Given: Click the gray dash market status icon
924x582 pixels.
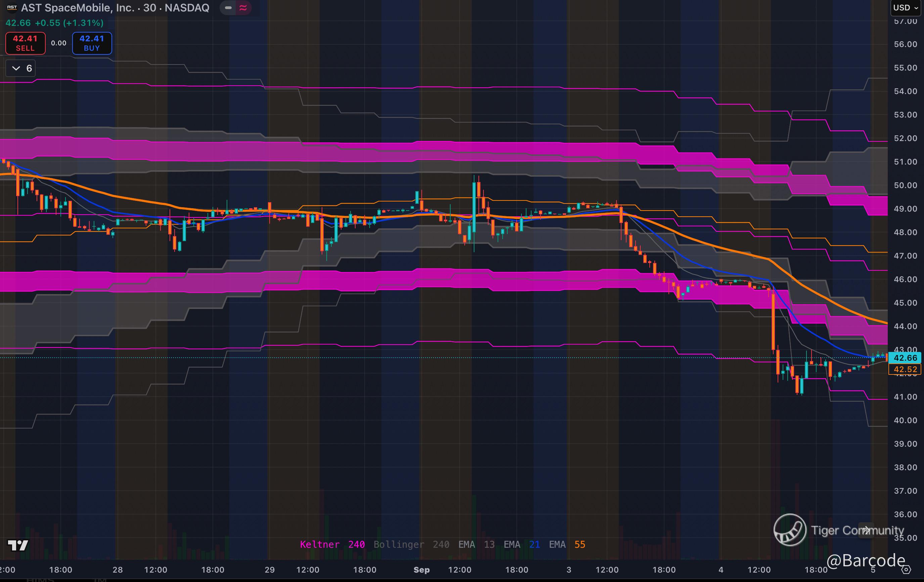Looking at the screenshot, I should [228, 8].
